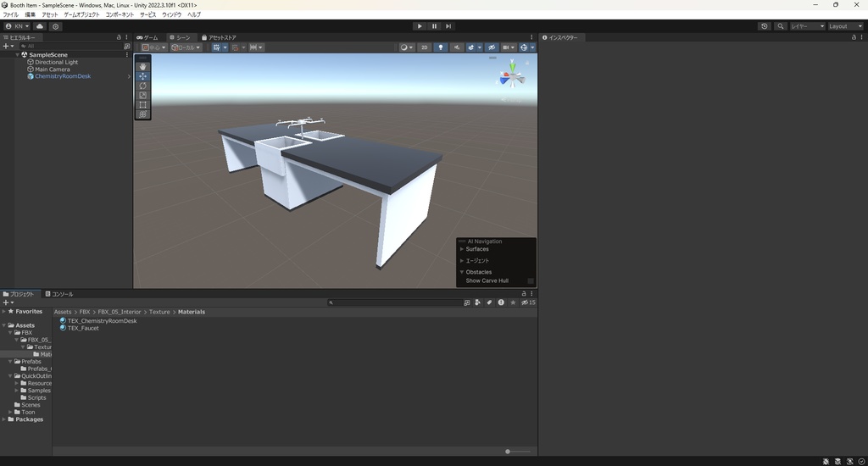The width and height of the screenshot is (868, 466).
Task: Open the draw mode shading dropdown
Action: 407,47
